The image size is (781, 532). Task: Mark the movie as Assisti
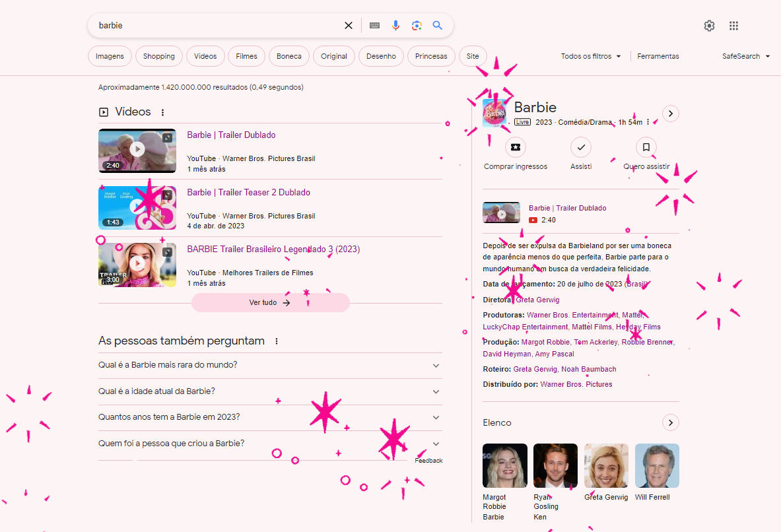[581, 147]
